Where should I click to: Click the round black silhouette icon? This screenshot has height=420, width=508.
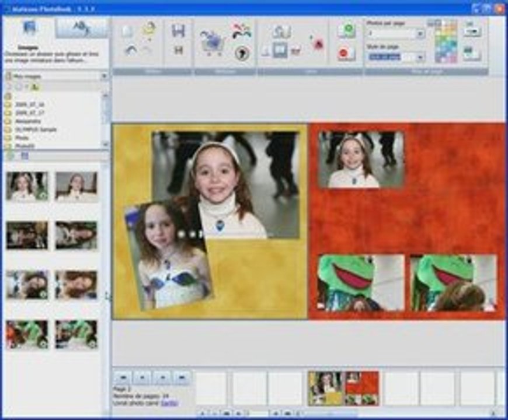tap(243, 52)
